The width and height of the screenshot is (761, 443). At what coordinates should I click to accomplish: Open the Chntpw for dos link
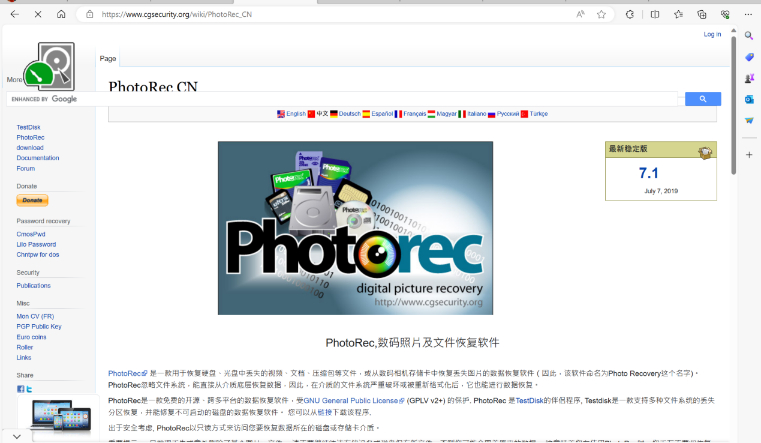click(x=38, y=254)
